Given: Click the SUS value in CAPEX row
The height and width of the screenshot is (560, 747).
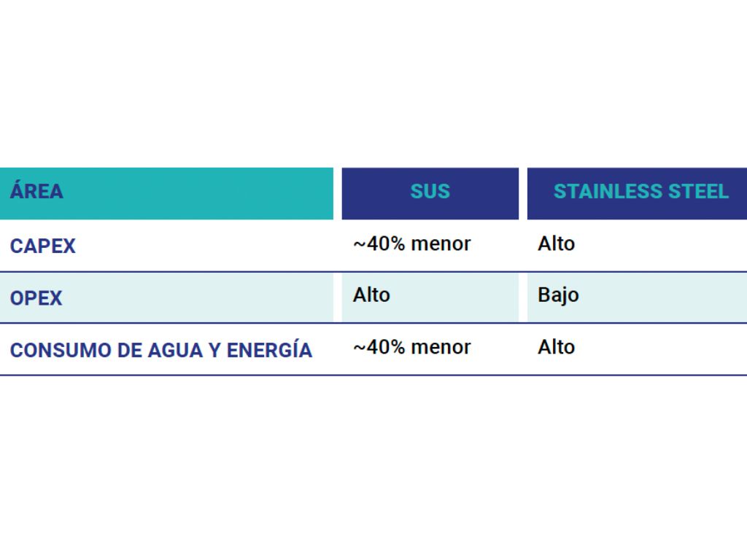Looking at the screenshot, I should [x=412, y=244].
